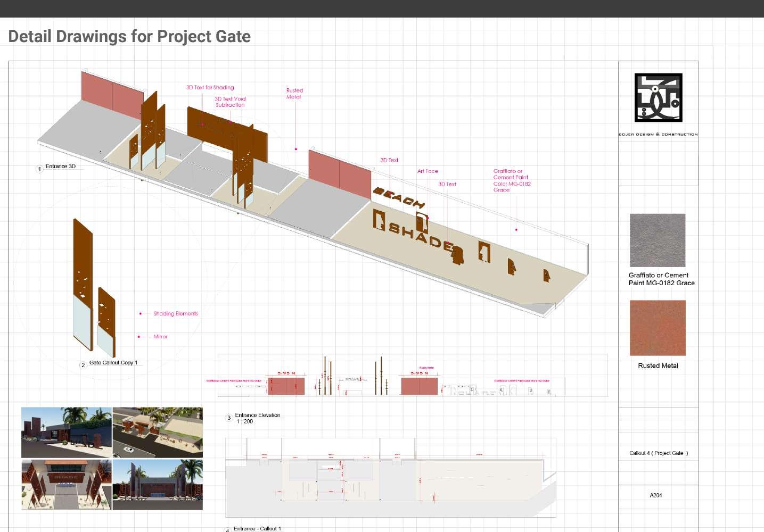This screenshot has height=532, width=764.
Task: Click the Bojer Design & Construction logo
Action: (658, 98)
